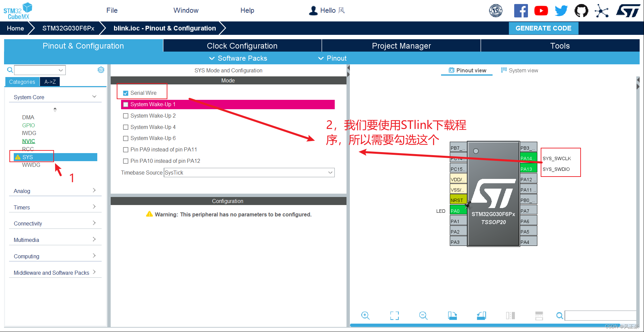Open the GitHub icon link
The height and width of the screenshot is (332, 644).
[581, 11]
